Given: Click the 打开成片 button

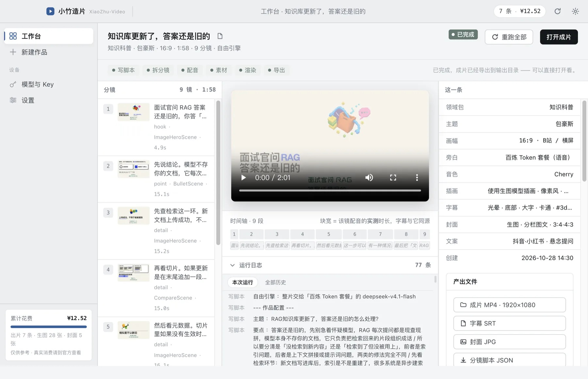Looking at the screenshot, I should pos(559,37).
